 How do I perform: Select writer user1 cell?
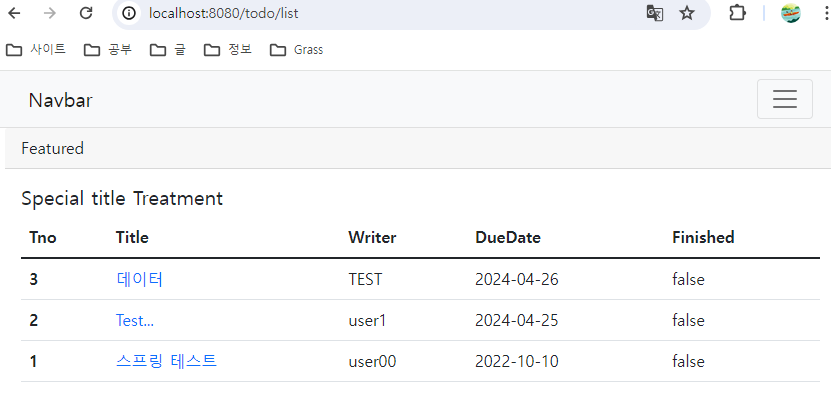tap(367, 321)
